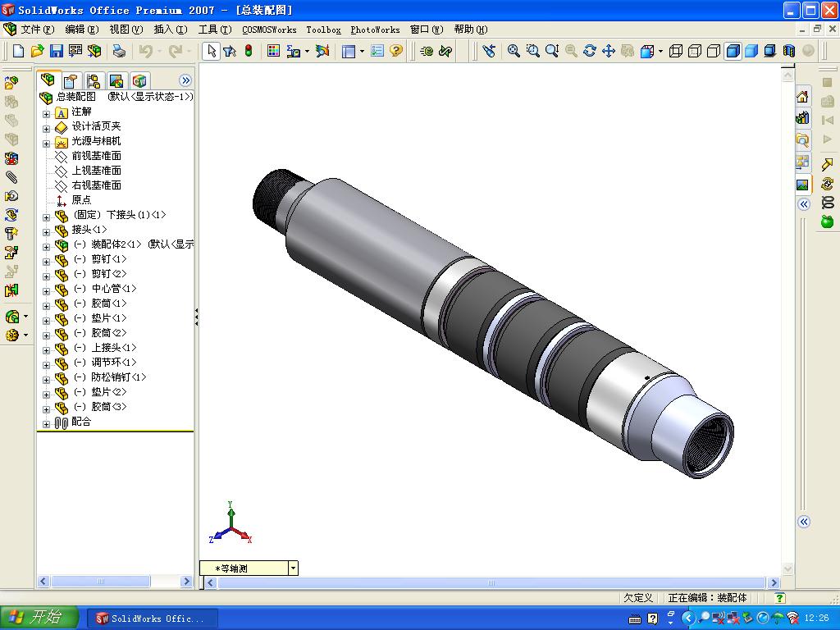This screenshot has width=840, height=630.
Task: Expand the (固定) 下接头(1)<1> component
Action: [46, 217]
